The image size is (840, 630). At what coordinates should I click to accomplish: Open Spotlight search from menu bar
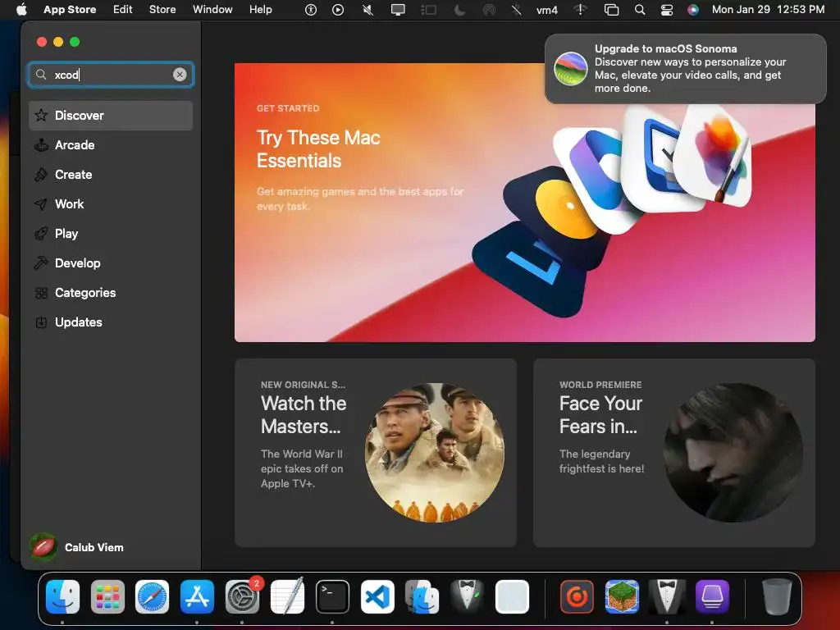click(640, 10)
